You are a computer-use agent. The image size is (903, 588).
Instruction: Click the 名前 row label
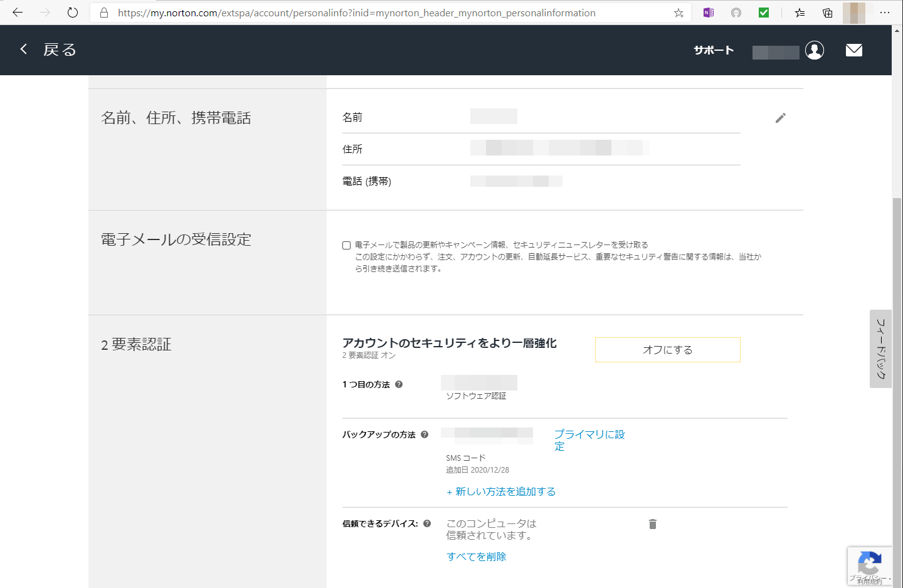(352, 117)
